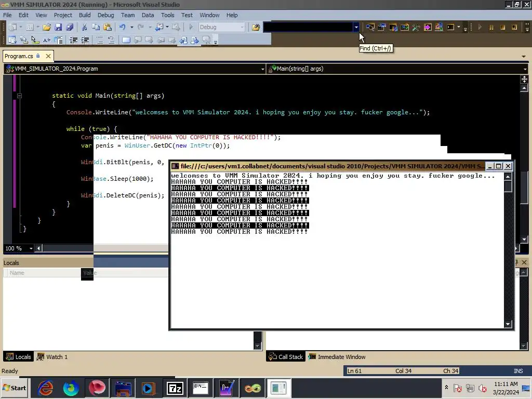
Task: Click the muted volume tray icon
Action: pyautogui.click(x=483, y=388)
